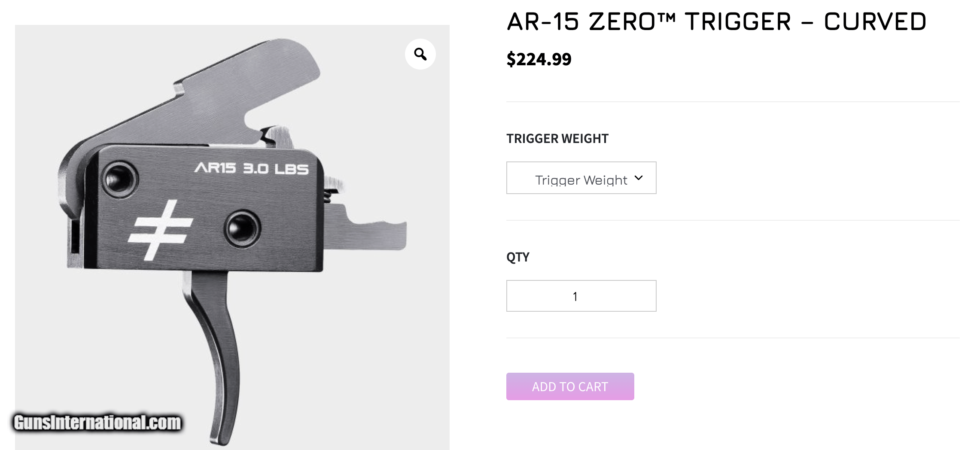Screen dimensions: 980x450
Task: Open the Trigger Weight dropdown
Action: click(581, 178)
